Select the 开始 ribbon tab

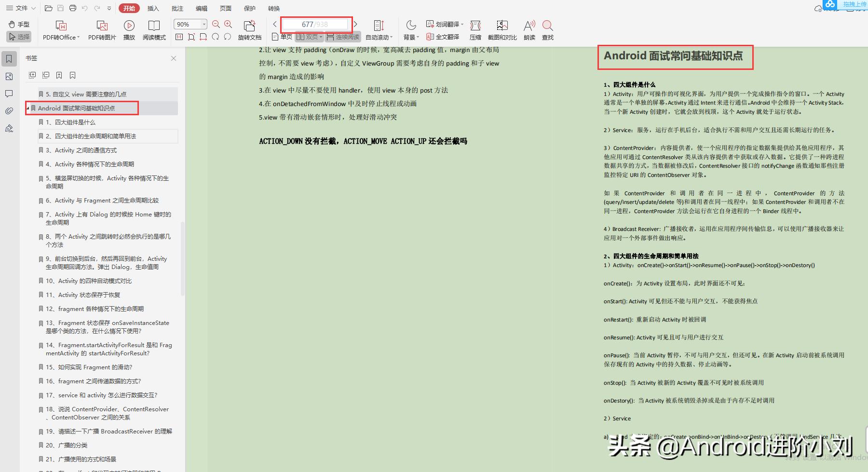coord(129,8)
